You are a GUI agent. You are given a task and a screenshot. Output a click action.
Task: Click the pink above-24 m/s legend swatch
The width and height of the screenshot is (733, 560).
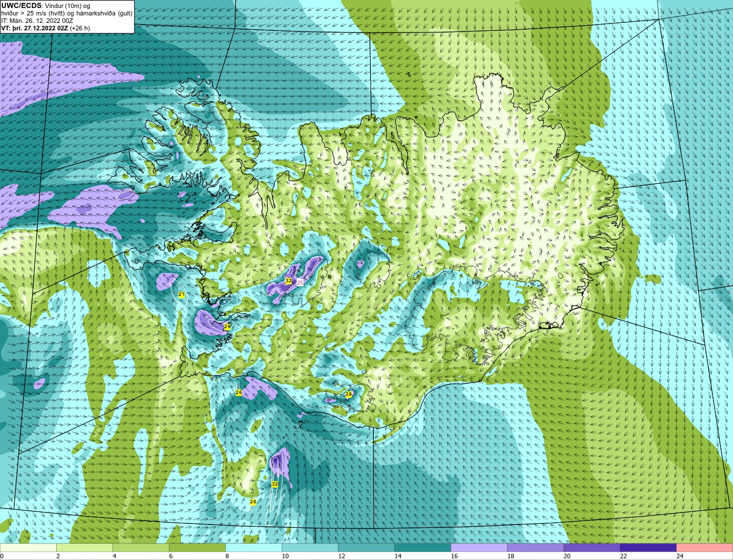point(704,547)
